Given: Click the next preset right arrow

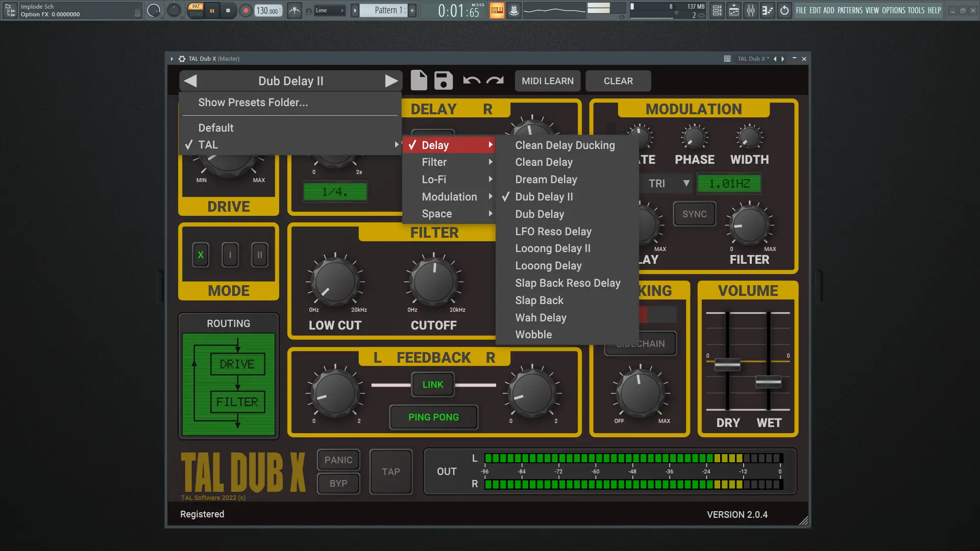Looking at the screenshot, I should tap(391, 81).
